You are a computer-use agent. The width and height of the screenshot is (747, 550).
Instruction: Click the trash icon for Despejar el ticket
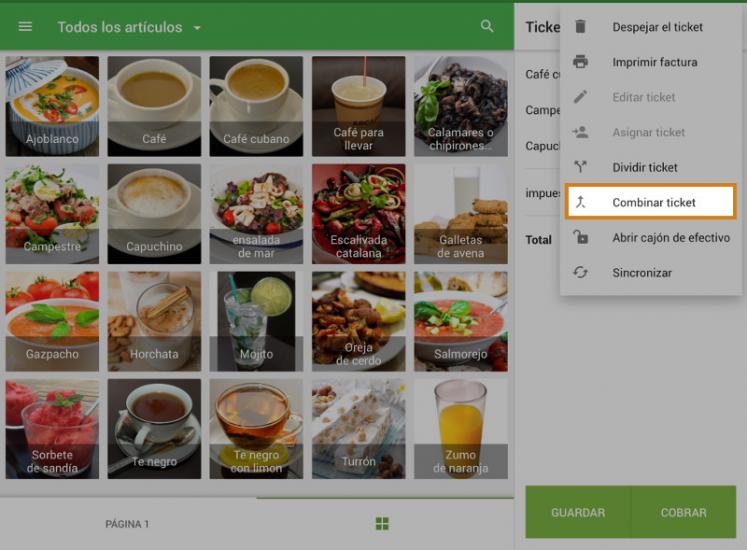pos(580,27)
